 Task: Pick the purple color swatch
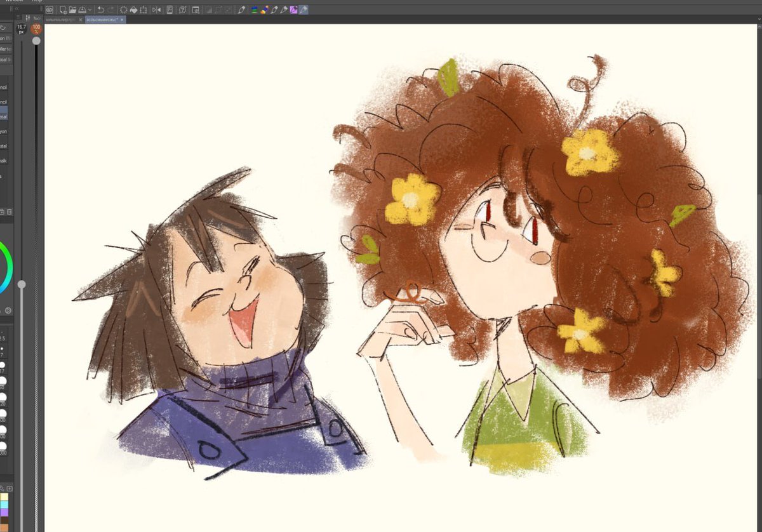click(4, 511)
